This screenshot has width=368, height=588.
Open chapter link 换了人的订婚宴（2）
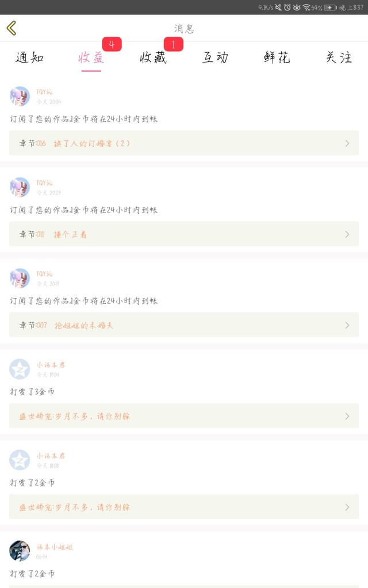coord(92,144)
